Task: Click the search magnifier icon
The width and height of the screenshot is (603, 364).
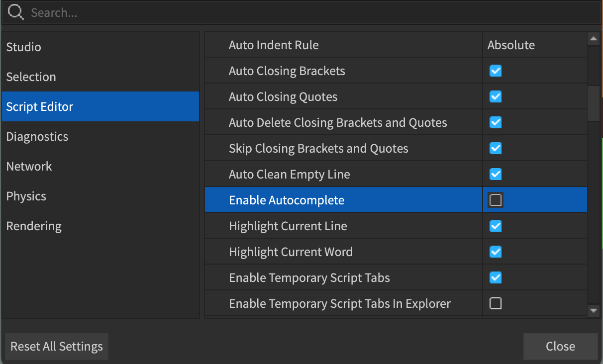Action: [15, 12]
